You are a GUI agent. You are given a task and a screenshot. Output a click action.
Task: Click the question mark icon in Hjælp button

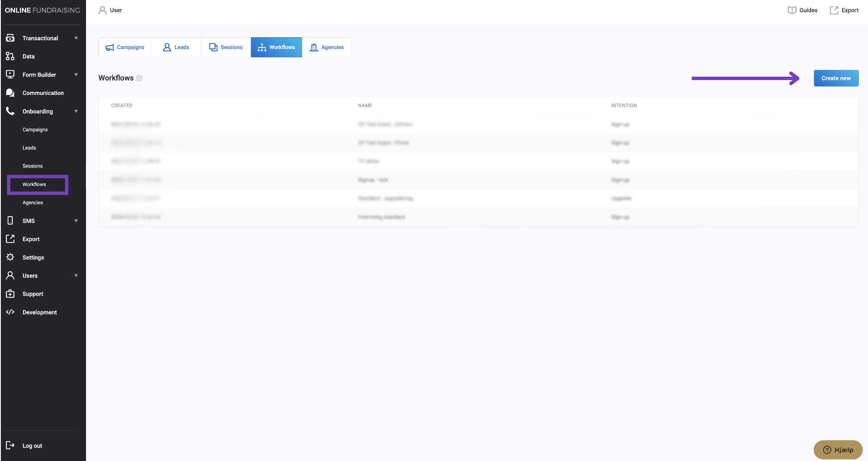click(827, 450)
